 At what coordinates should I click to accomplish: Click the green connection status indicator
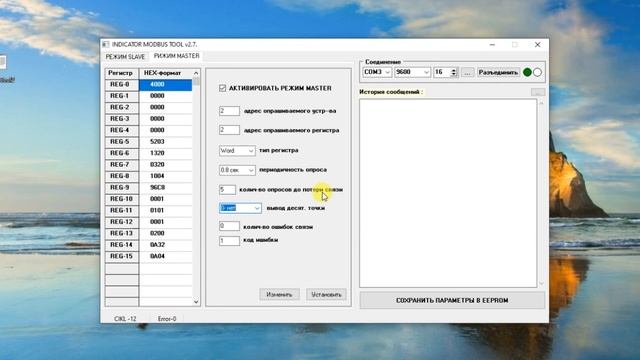(527, 72)
